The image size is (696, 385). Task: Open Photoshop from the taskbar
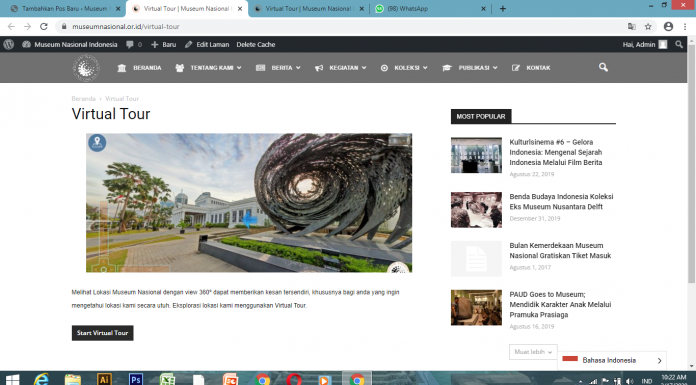pos(136,379)
